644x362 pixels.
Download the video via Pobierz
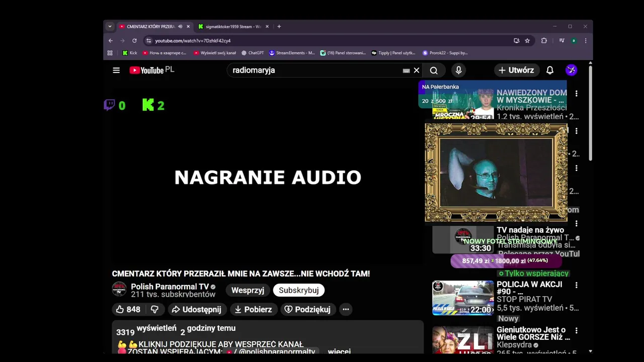coord(254,309)
